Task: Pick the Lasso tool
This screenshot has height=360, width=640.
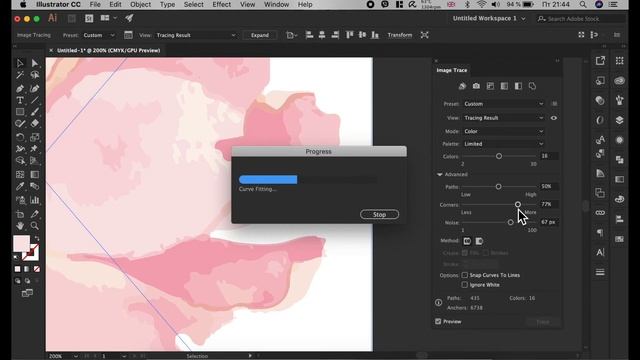Action: coord(35,75)
